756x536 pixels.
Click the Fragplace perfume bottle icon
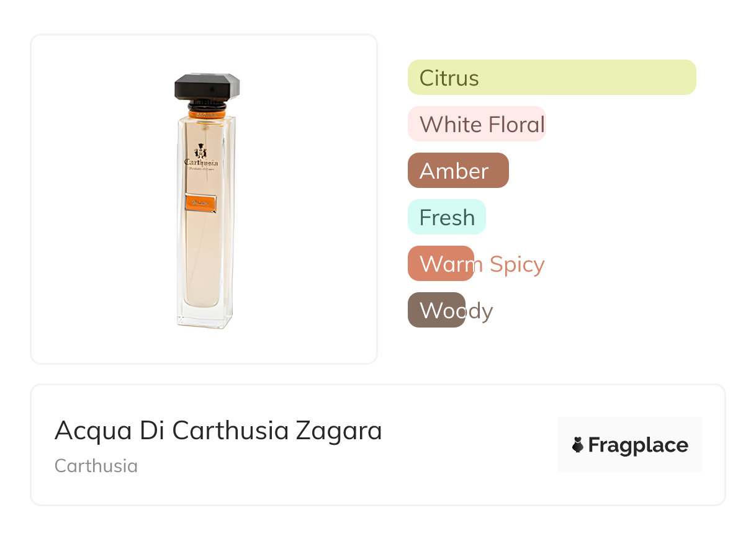[578, 445]
